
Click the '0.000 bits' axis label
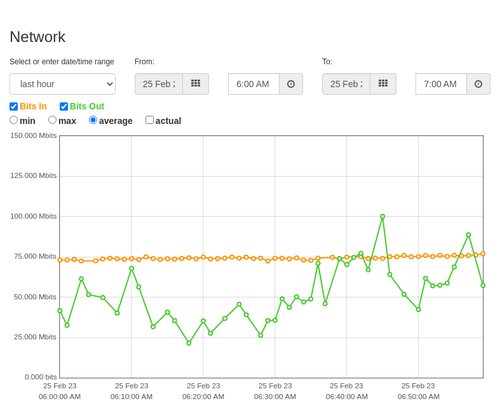[41, 377]
